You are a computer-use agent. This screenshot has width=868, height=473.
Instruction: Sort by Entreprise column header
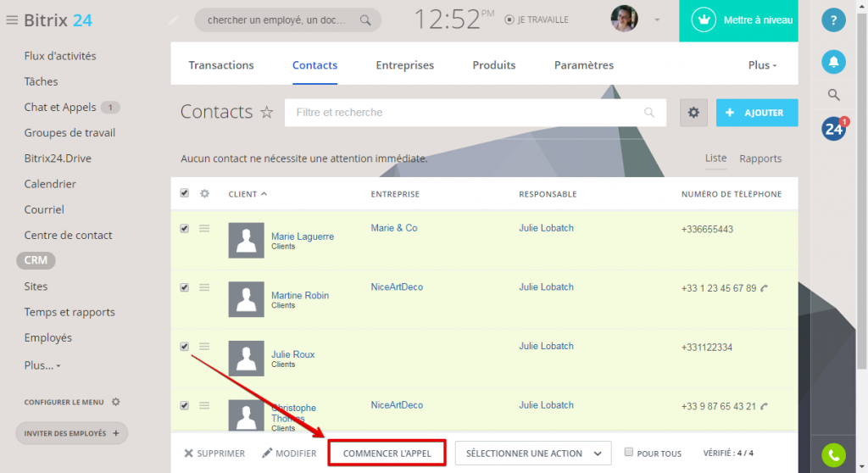click(395, 194)
